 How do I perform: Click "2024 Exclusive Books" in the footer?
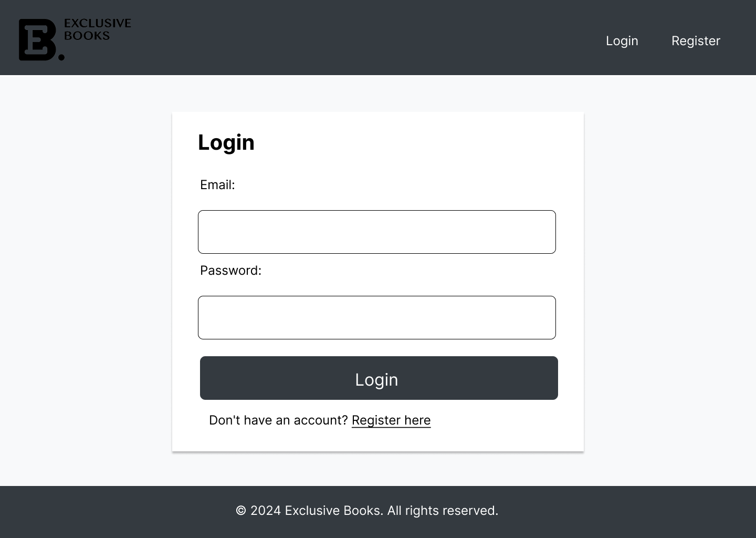click(316, 511)
